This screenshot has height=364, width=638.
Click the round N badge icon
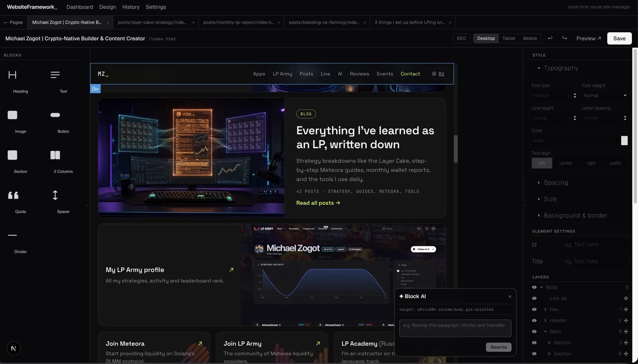coord(14,348)
